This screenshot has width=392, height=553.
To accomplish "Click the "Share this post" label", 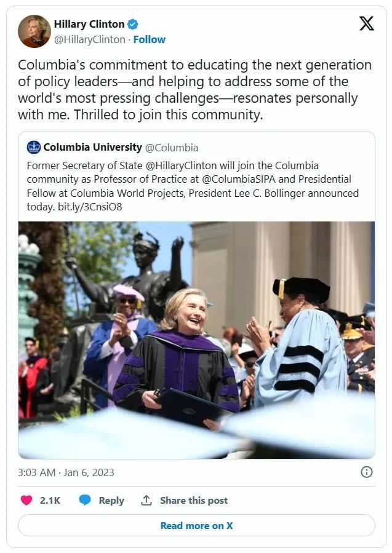I will [194, 500].
